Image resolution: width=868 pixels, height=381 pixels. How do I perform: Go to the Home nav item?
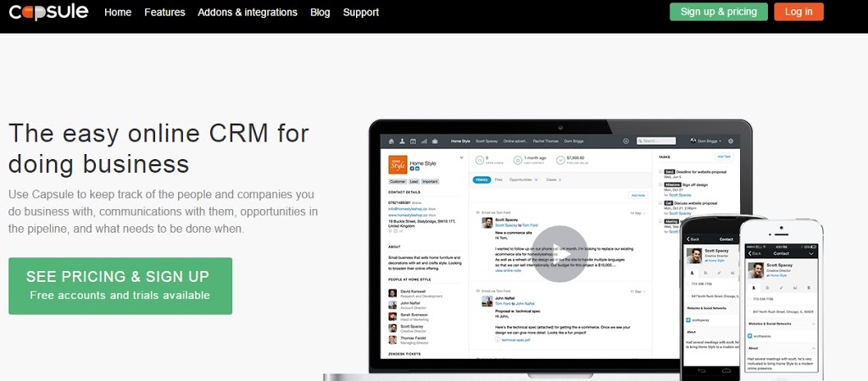point(118,12)
